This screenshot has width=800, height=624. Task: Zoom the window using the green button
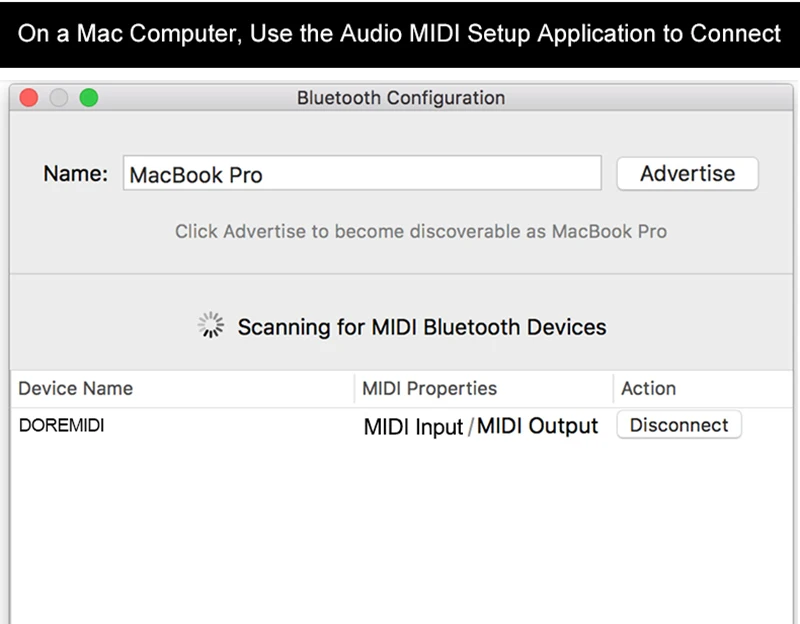[89, 98]
